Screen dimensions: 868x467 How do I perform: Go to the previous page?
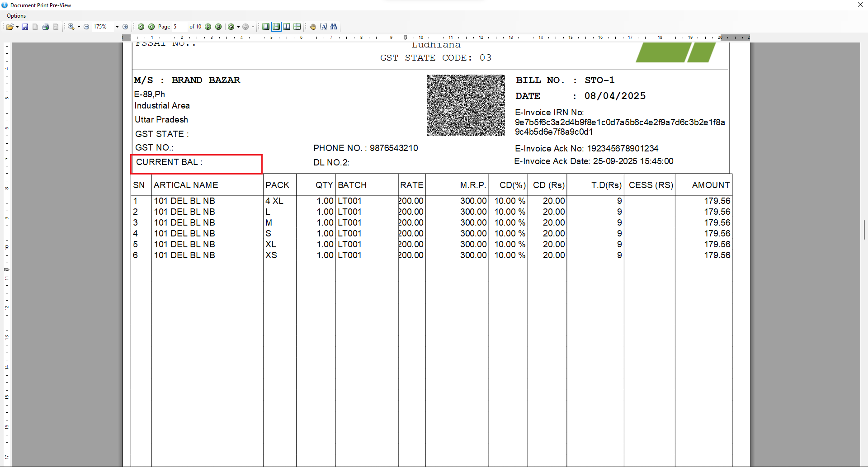coord(151,27)
